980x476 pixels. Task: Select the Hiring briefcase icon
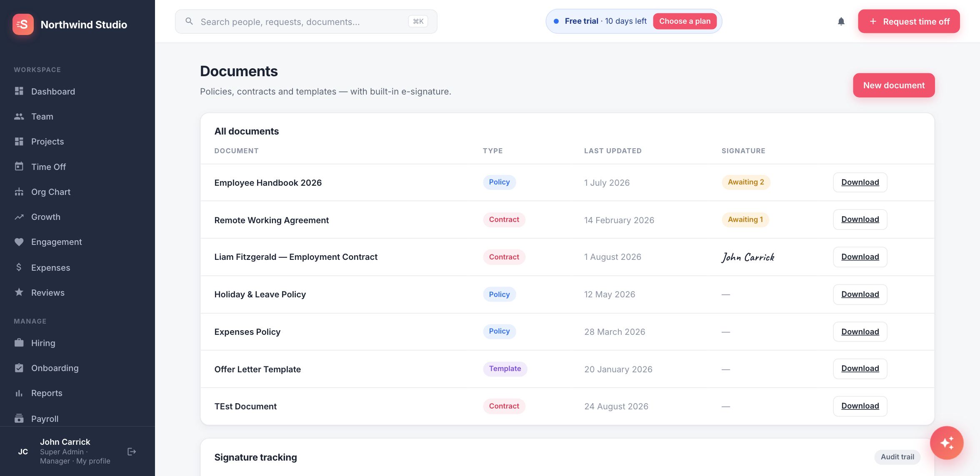tap(19, 342)
